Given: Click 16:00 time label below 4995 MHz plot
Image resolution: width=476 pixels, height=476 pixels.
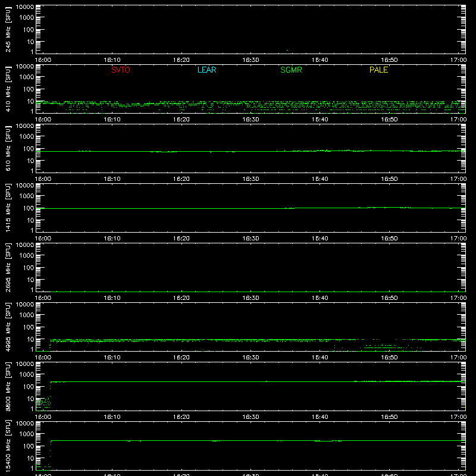Looking at the screenshot, I should [x=43, y=358].
